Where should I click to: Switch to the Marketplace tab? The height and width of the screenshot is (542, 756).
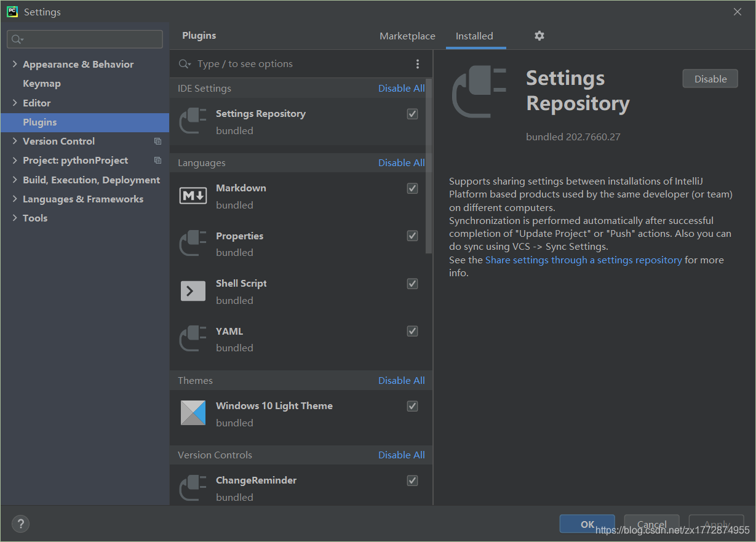(x=407, y=36)
